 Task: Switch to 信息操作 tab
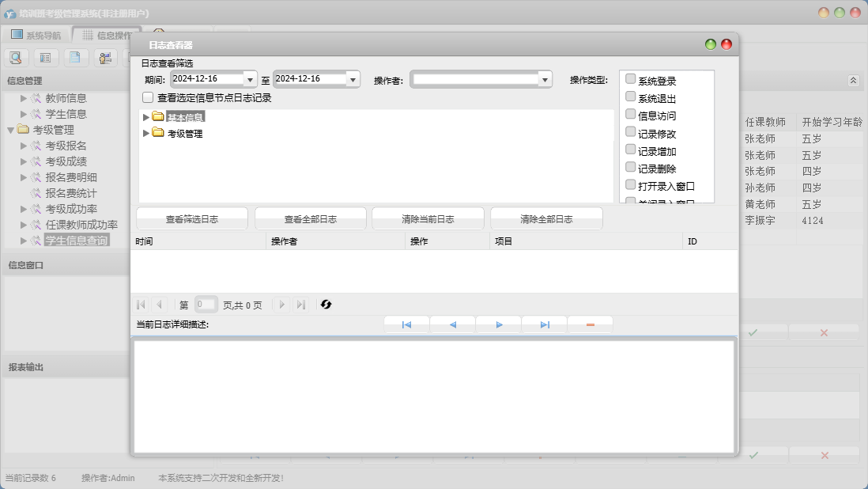[x=107, y=35]
